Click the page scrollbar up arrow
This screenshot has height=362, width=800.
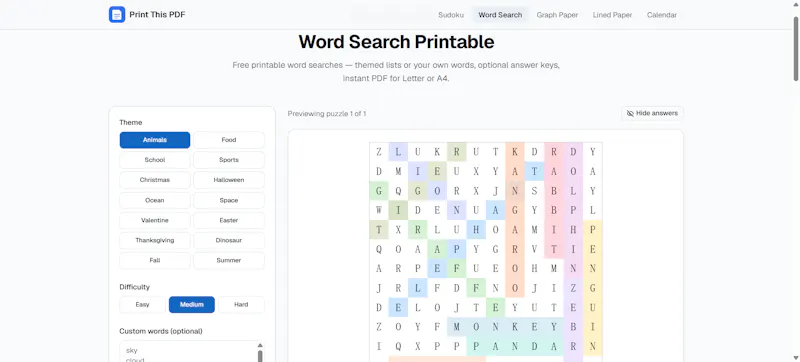pos(795,4)
